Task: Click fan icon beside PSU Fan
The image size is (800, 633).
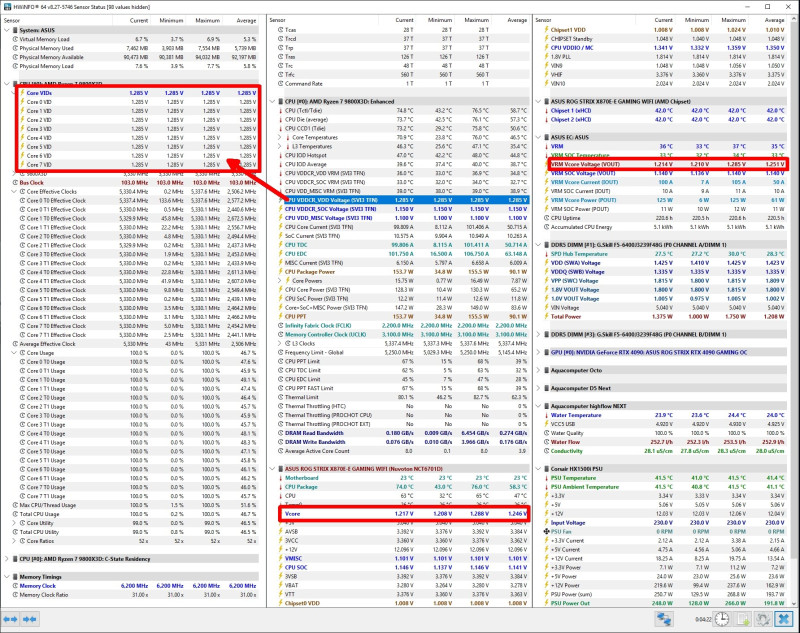Action: [x=546, y=531]
